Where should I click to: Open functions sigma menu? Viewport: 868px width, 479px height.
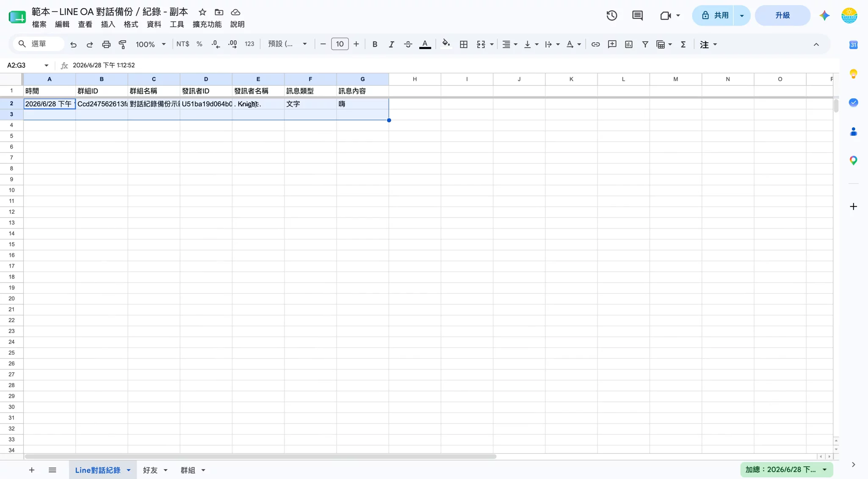pyautogui.click(x=683, y=44)
